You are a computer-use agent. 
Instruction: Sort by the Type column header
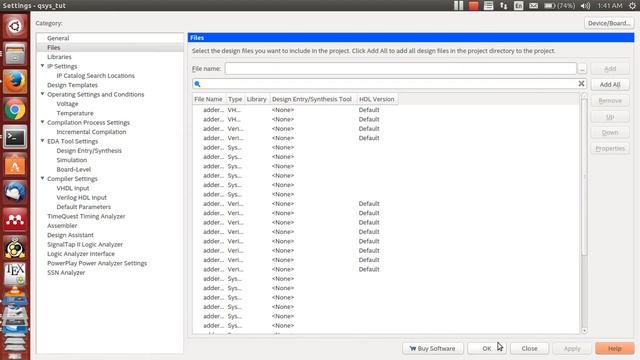(235, 99)
